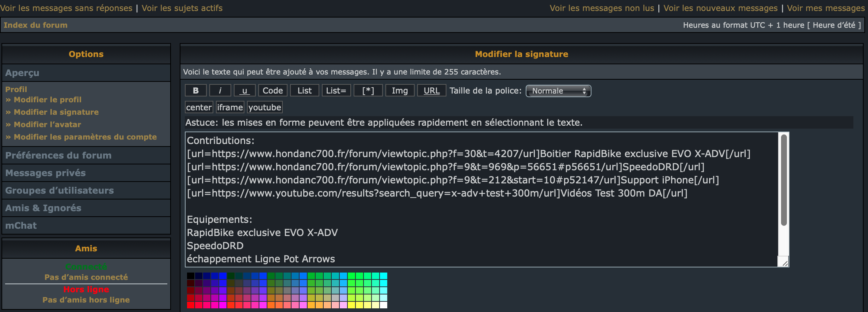Insert a list item [*] tag
868x312 pixels.
(368, 91)
